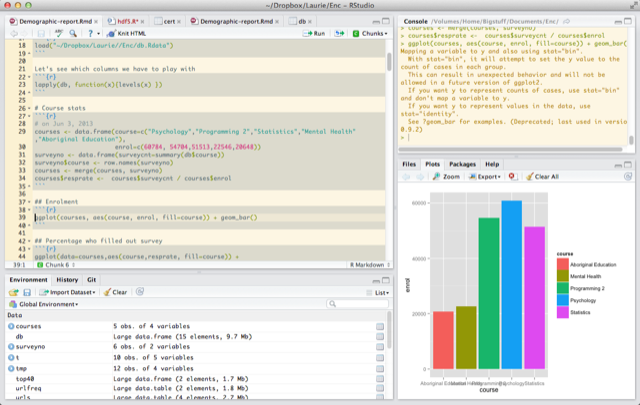Click the Environment refresh icon
Screen dimensions: 640x405
click(140, 292)
